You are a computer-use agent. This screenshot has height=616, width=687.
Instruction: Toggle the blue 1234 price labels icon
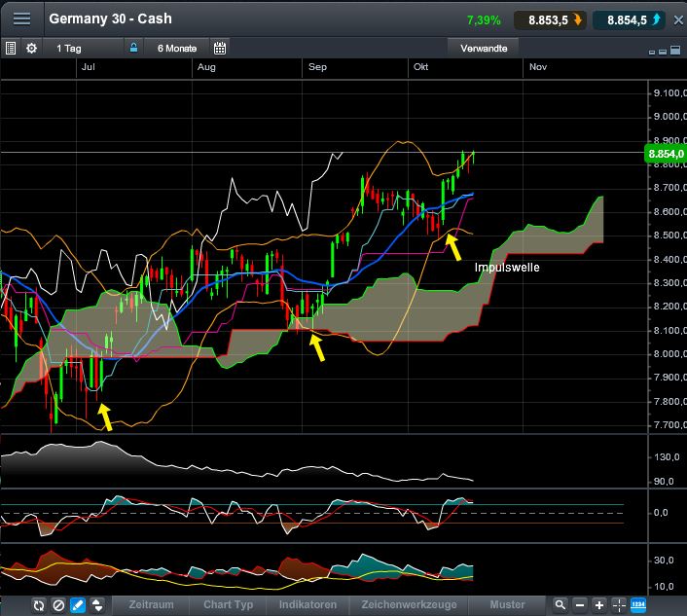coord(638,605)
